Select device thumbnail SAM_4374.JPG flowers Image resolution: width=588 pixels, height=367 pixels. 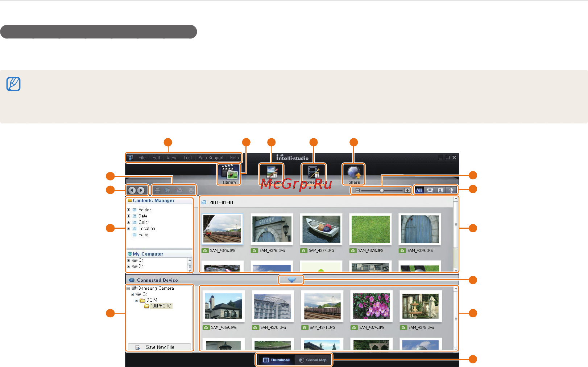coord(372,306)
